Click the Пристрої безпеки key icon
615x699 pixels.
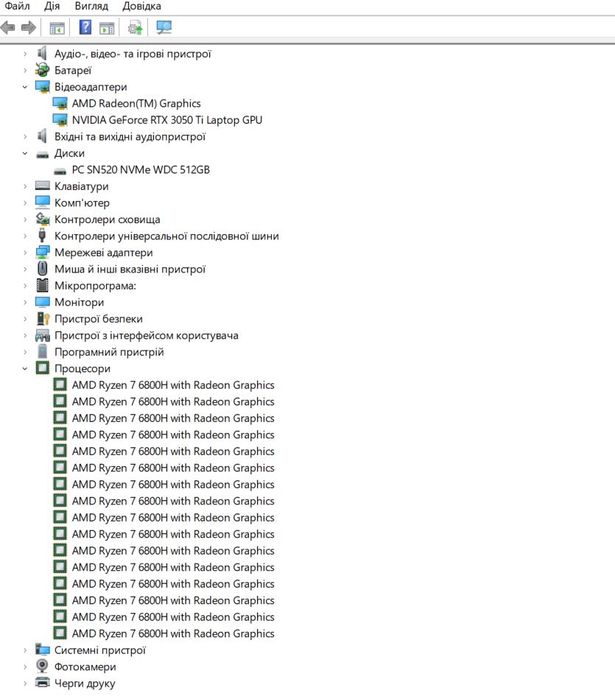pos(43,318)
